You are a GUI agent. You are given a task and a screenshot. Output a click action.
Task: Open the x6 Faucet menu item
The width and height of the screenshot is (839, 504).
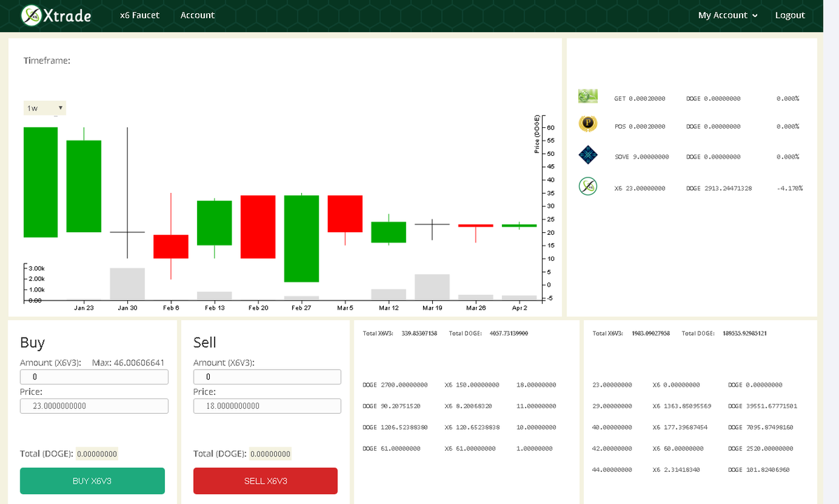tap(139, 15)
